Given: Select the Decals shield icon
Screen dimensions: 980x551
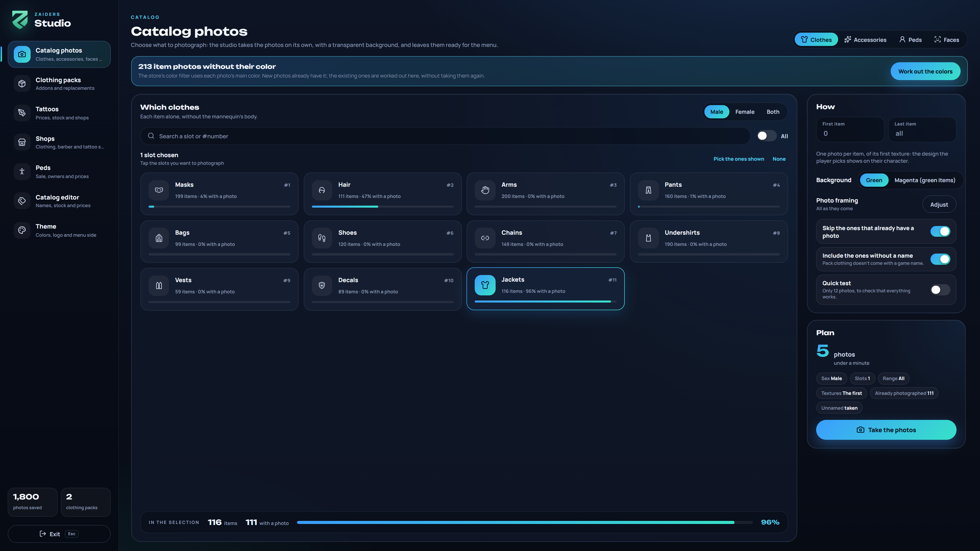Looking at the screenshot, I should coord(322,285).
